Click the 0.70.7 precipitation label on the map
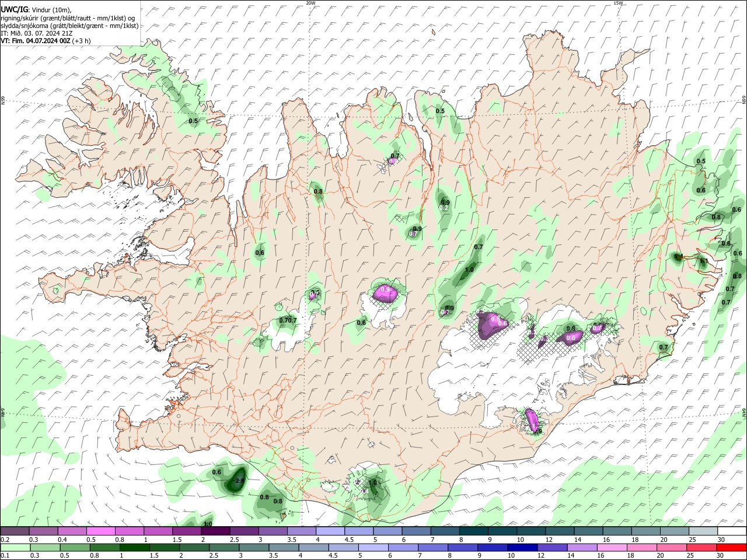This screenshot has height=560, width=747. pyautogui.click(x=288, y=320)
